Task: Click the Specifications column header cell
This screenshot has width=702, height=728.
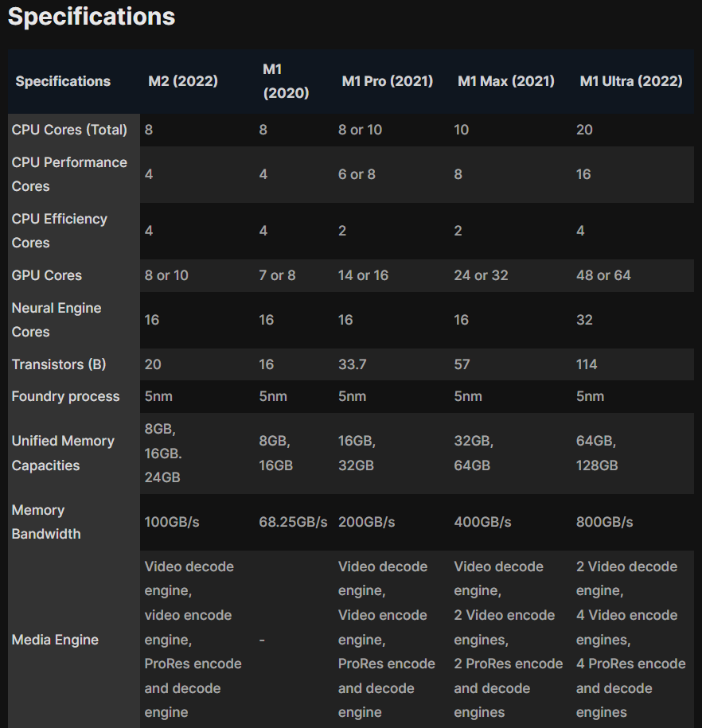Action: (63, 81)
